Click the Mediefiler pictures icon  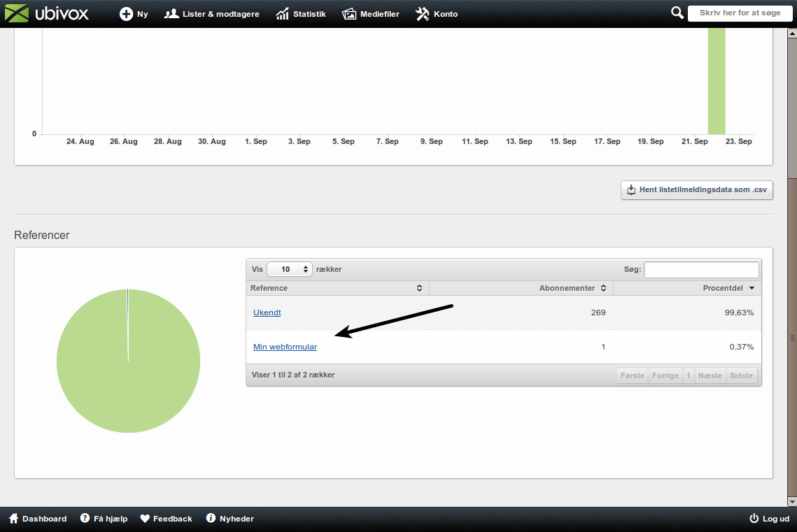[x=349, y=14]
